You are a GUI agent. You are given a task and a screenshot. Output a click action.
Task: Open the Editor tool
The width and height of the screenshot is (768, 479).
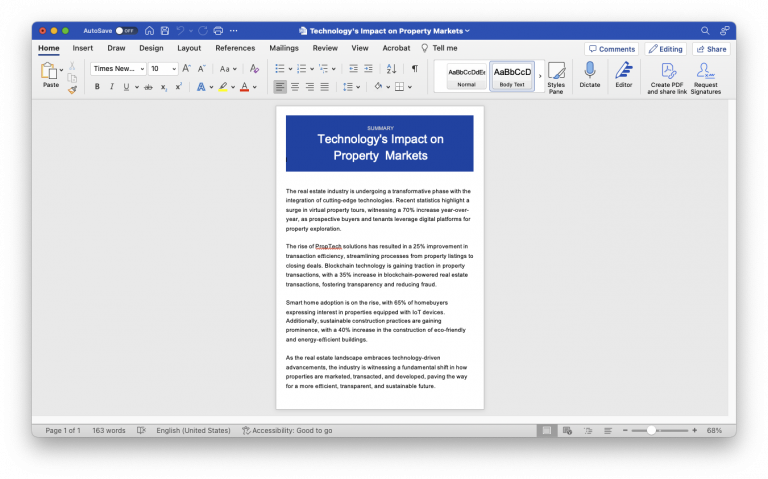click(624, 71)
